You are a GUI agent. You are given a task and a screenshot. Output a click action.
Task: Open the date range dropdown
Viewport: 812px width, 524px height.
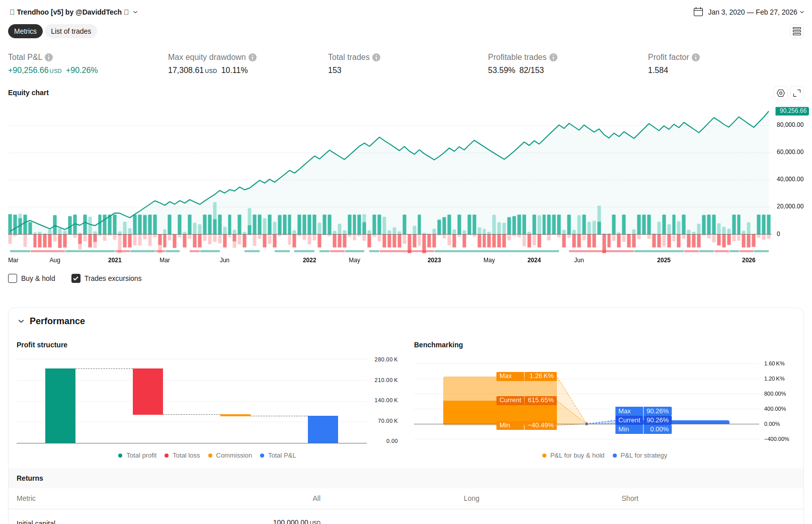(802, 12)
